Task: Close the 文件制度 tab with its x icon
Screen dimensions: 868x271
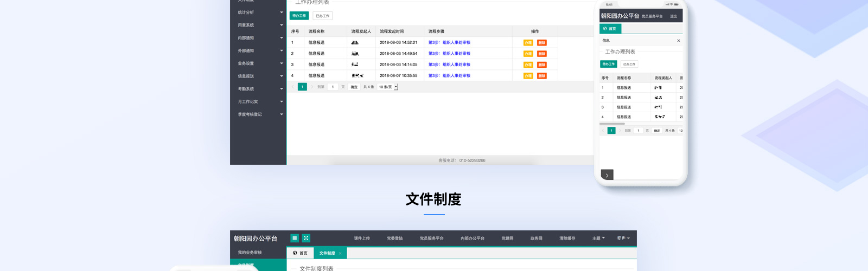Action: 340,254
